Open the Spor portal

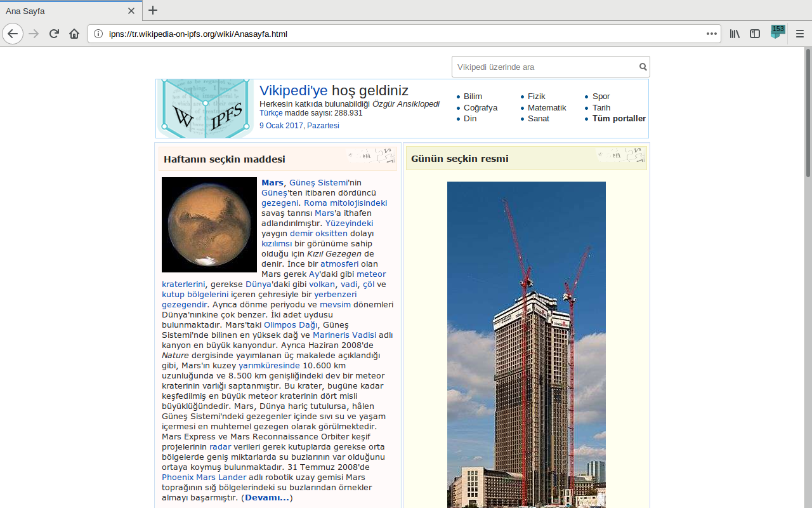click(x=601, y=97)
